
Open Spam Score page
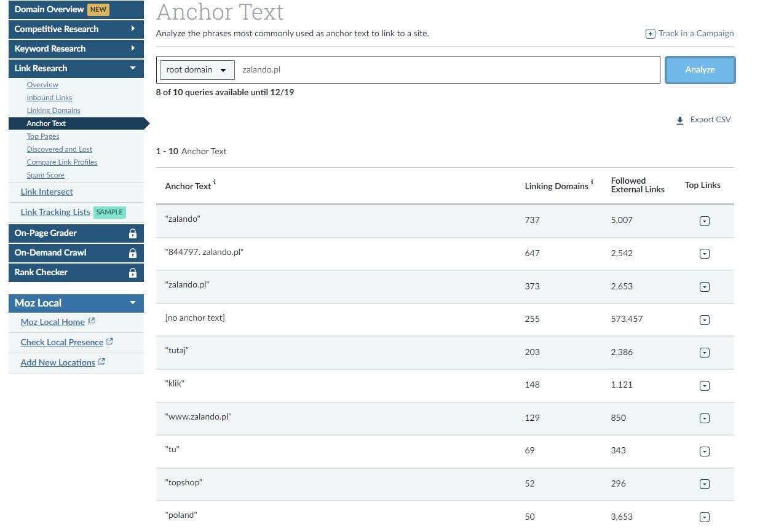[x=46, y=175]
